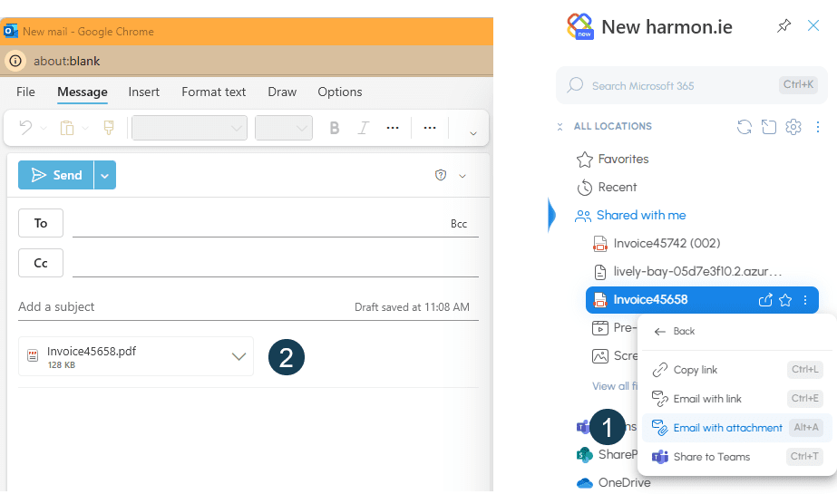
Task: Click the To button
Action: point(41,223)
